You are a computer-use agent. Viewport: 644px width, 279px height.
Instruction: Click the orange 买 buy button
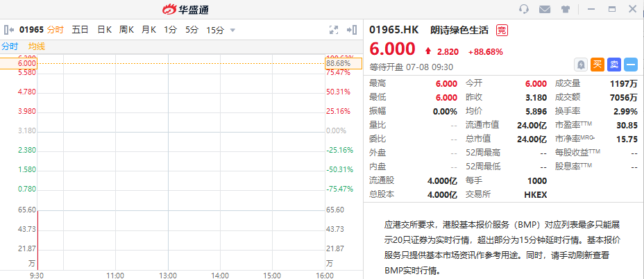[598, 65]
